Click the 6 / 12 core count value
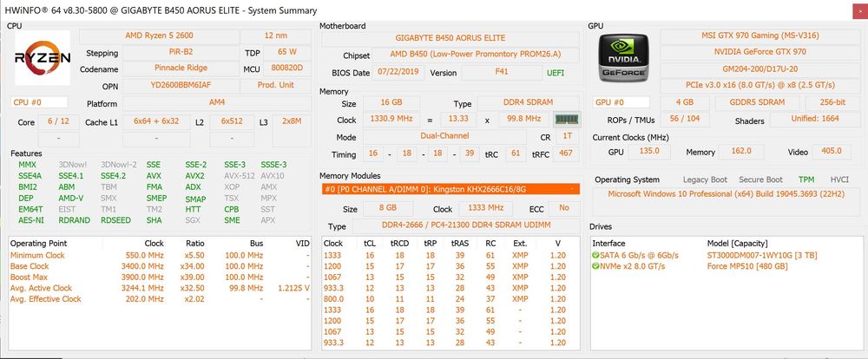 click(x=58, y=121)
